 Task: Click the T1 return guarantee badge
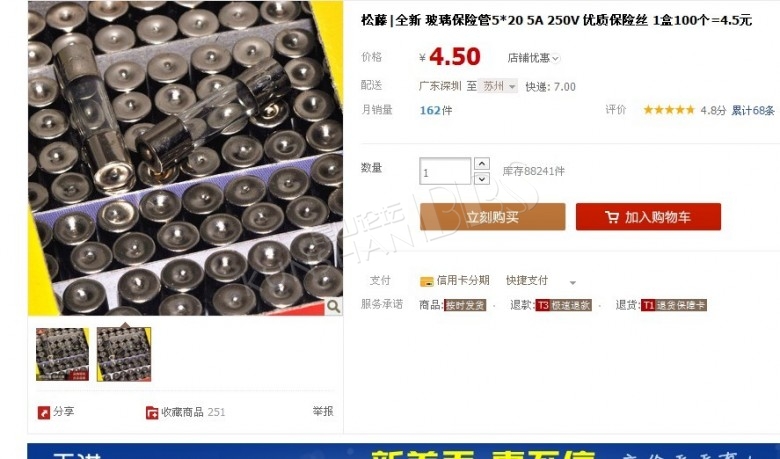(x=674, y=305)
